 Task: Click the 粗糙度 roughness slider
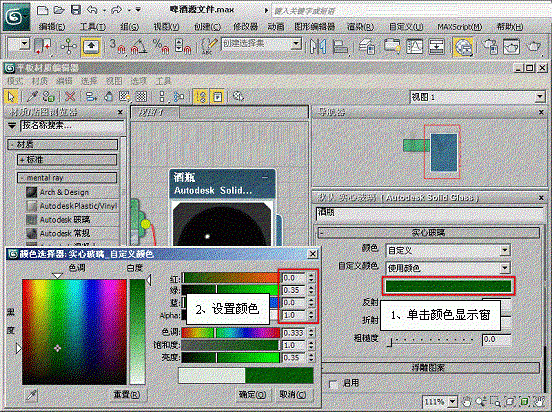[431, 341]
